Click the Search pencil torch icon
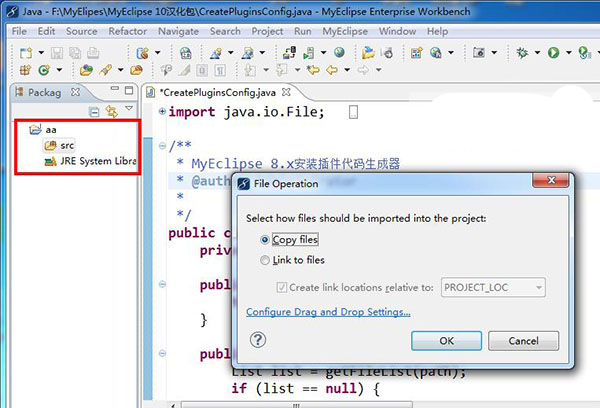This screenshot has height=408, width=600. click(x=105, y=70)
